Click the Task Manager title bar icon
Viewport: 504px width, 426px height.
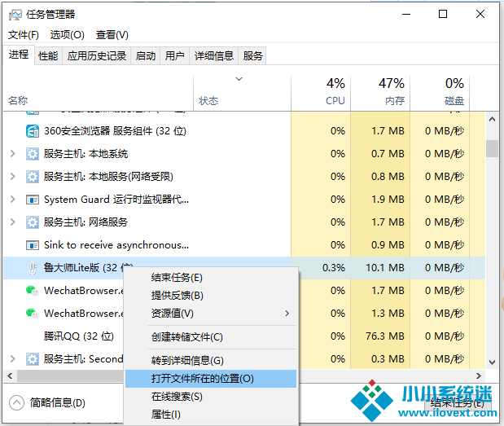[15, 15]
